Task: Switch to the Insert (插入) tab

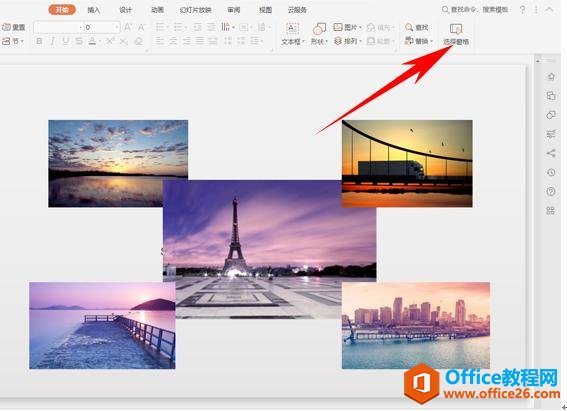Action: point(93,10)
